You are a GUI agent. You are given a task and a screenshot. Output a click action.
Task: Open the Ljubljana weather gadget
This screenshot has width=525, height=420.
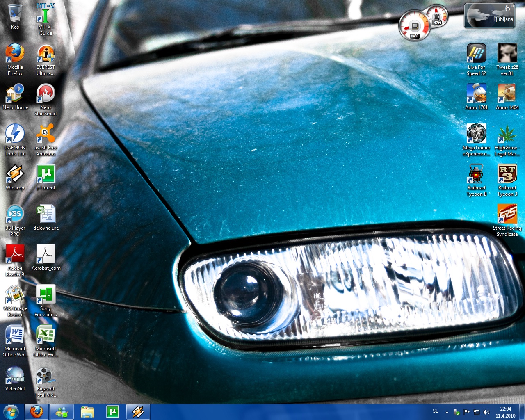tap(489, 16)
